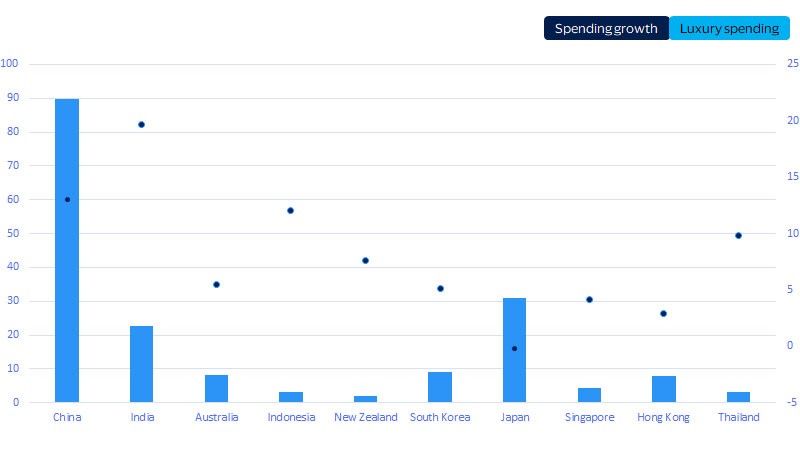Select the Singapore axis label
Image resolution: width=800 pixels, height=450 pixels.
589,417
